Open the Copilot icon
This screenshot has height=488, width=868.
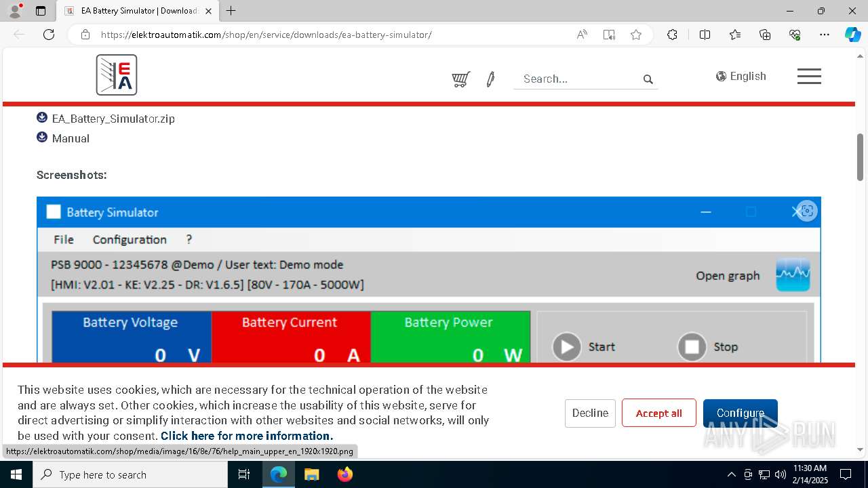pyautogui.click(x=852, y=35)
